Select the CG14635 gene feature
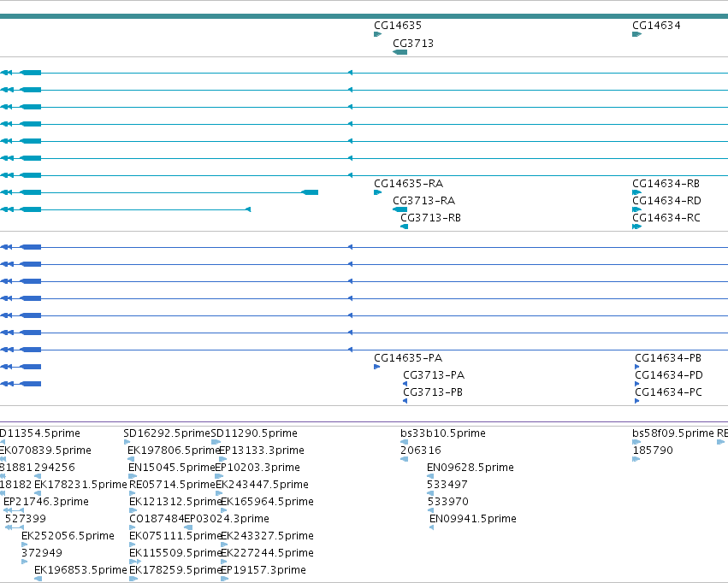Image resolution: width=728 pixels, height=583 pixels. (x=378, y=34)
